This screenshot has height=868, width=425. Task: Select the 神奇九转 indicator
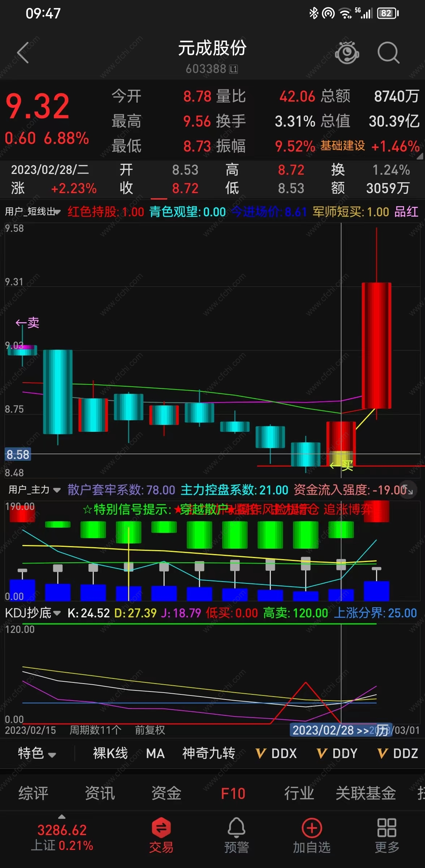click(x=209, y=753)
